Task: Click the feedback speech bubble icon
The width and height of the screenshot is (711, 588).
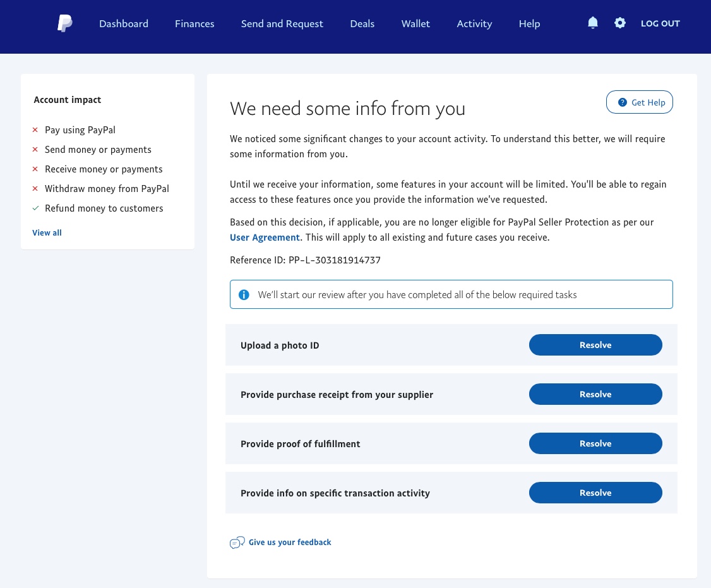Action: [x=237, y=542]
